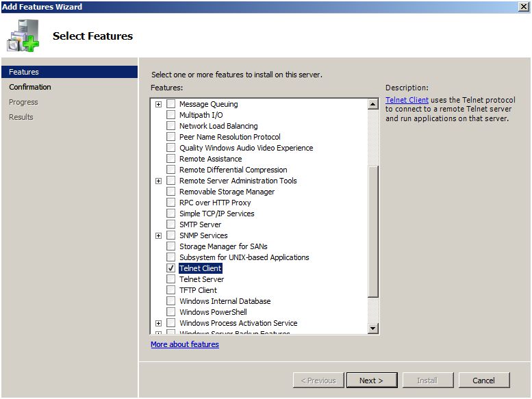Check the SMTP Server box
This screenshot has width=532, height=399.
click(170, 224)
